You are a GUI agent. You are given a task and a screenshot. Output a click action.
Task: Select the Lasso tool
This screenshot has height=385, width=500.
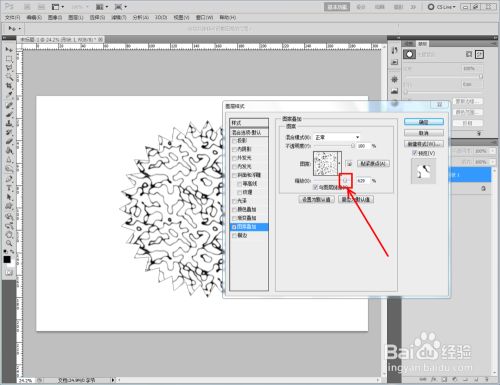(9, 68)
